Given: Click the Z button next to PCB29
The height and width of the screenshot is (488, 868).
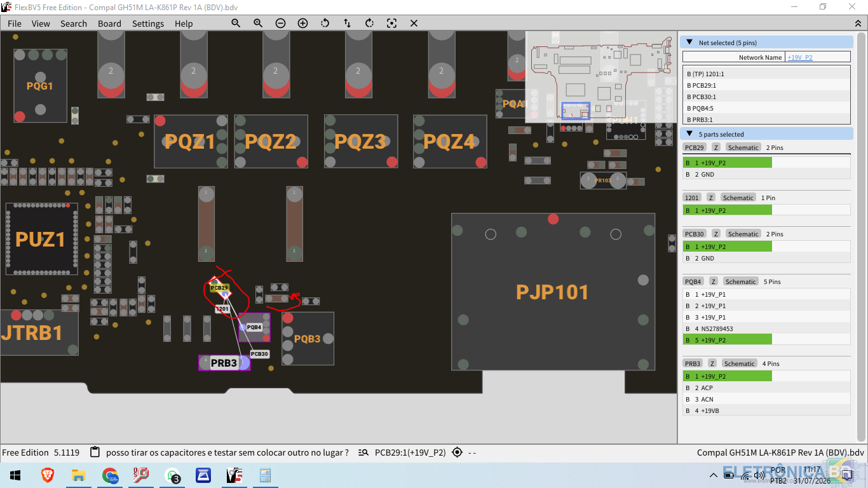Looking at the screenshot, I should tap(716, 147).
